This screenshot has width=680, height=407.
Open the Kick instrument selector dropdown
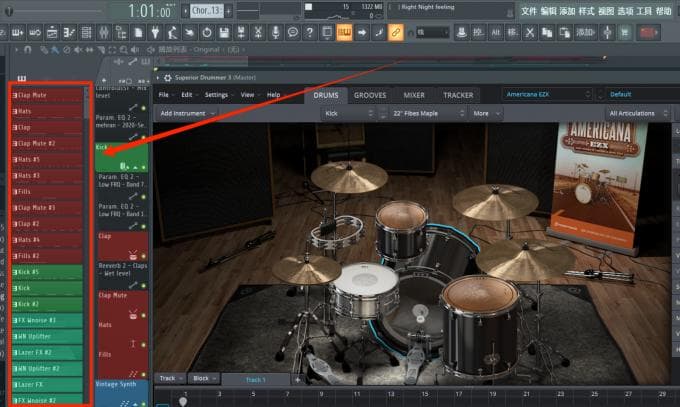[x=349, y=113]
